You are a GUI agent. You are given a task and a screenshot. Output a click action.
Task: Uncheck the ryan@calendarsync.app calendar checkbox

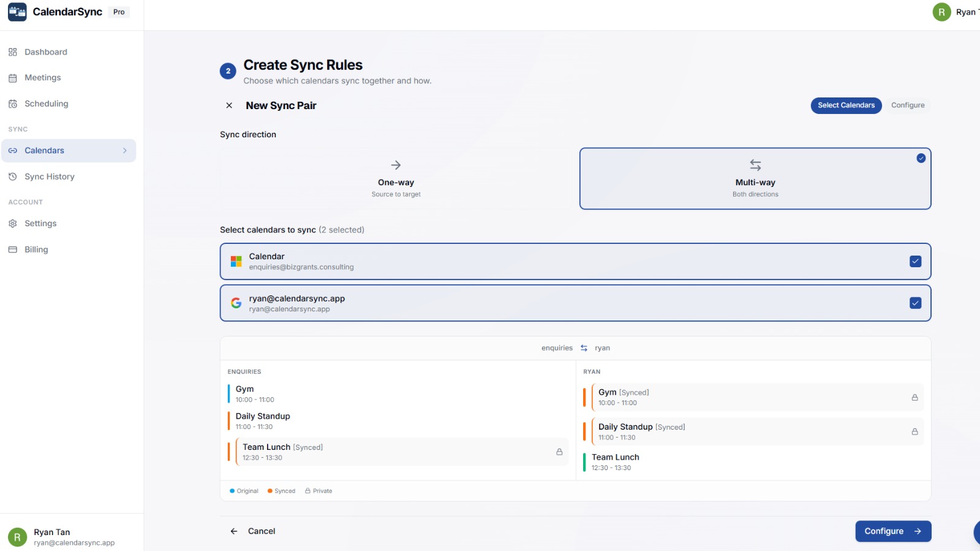(x=915, y=303)
